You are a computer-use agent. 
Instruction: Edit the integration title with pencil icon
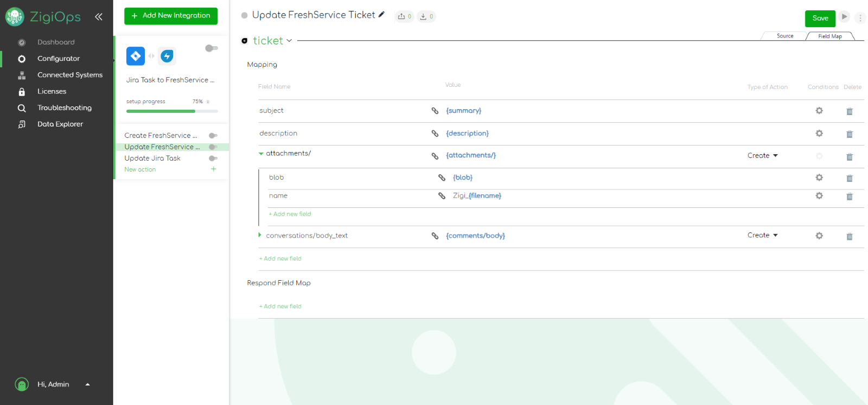pos(381,15)
